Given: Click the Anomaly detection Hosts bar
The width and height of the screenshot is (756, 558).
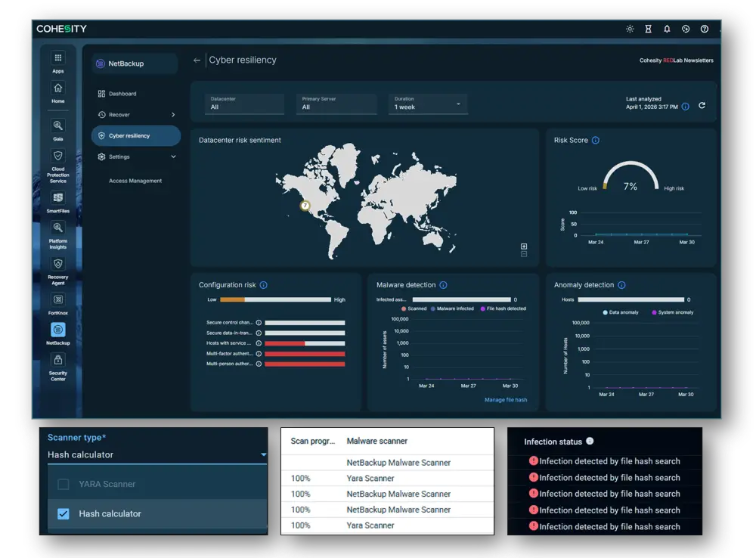Looking at the screenshot, I should [631, 300].
